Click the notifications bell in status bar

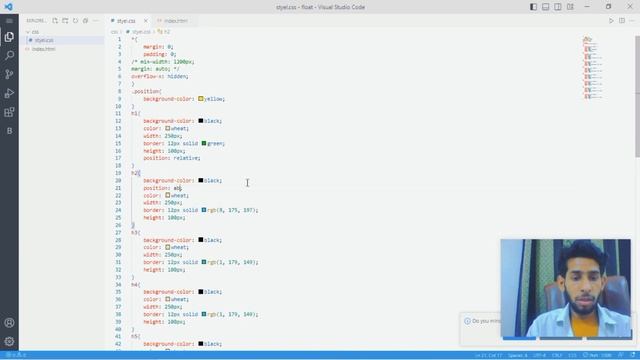[x=633, y=356]
